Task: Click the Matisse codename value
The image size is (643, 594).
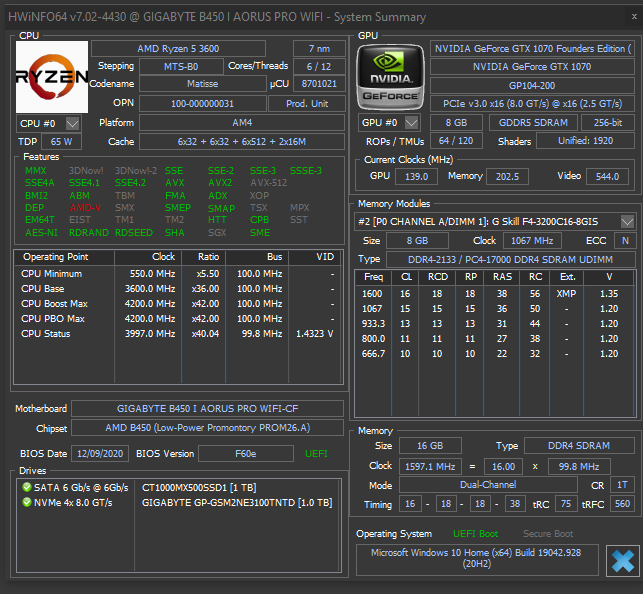Action: coord(203,84)
